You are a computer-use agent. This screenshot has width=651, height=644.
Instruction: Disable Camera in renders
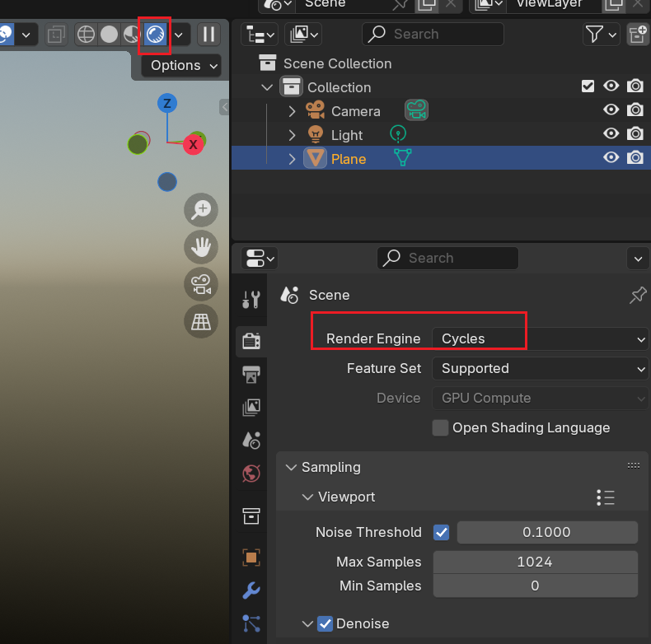click(x=635, y=110)
